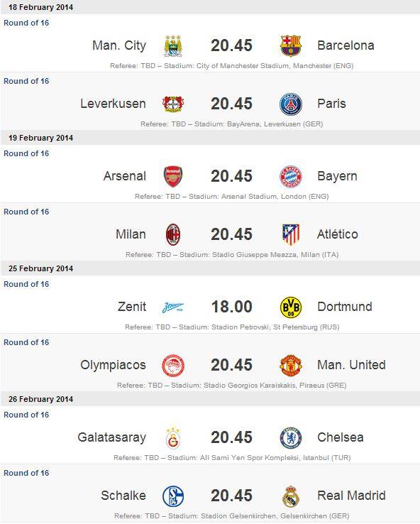The width and height of the screenshot is (420, 524).
Task: Click Round of 16 link above Man. City
Action: [26, 23]
